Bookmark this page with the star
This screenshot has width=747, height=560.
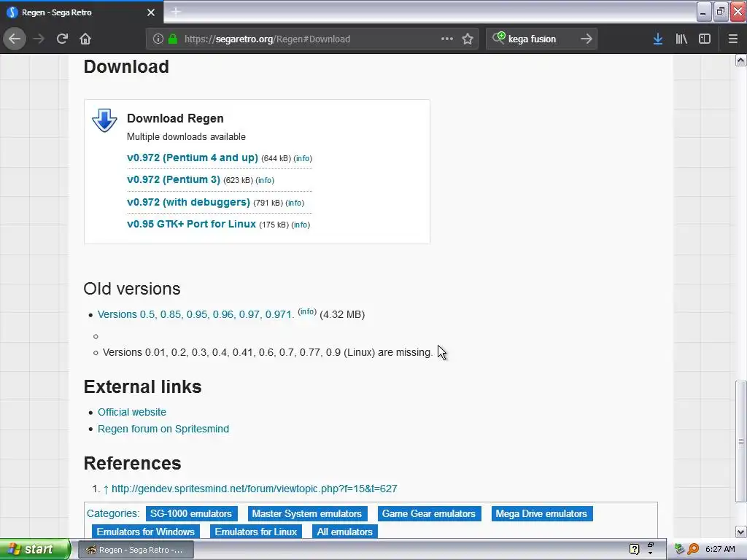468,39
